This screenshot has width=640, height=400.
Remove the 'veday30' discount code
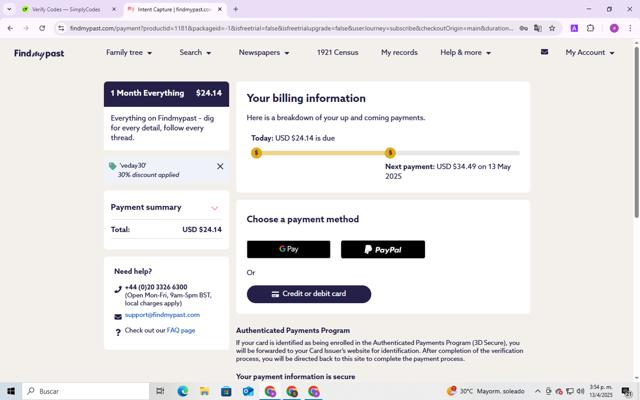220,166
